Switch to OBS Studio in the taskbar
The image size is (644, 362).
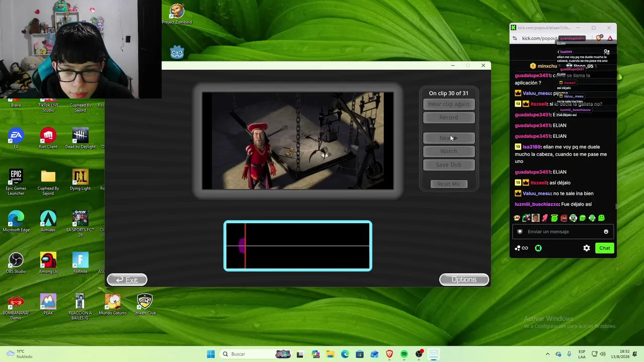tap(419, 354)
